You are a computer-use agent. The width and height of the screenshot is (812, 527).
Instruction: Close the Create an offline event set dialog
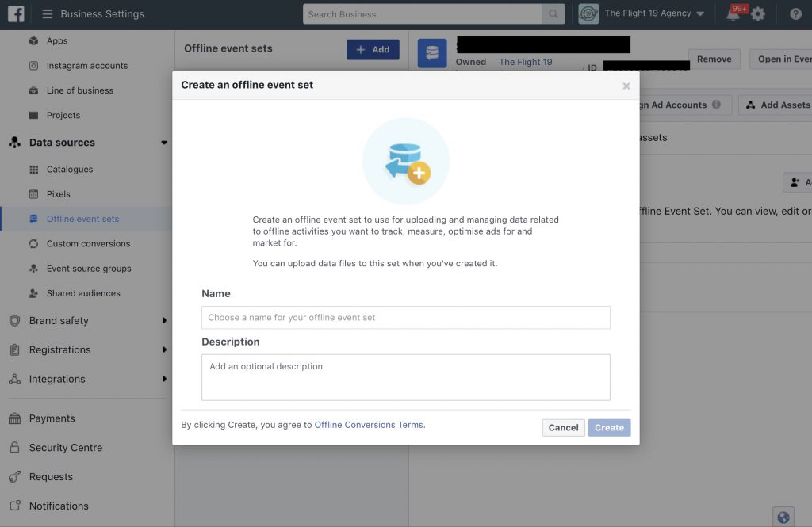click(626, 86)
